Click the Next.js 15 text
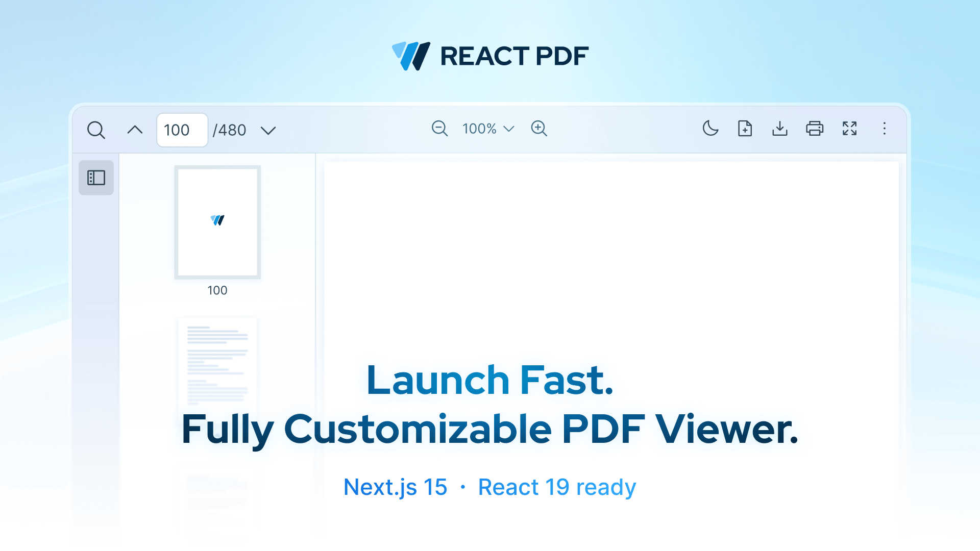Image resolution: width=980 pixels, height=551 pixels. (395, 487)
